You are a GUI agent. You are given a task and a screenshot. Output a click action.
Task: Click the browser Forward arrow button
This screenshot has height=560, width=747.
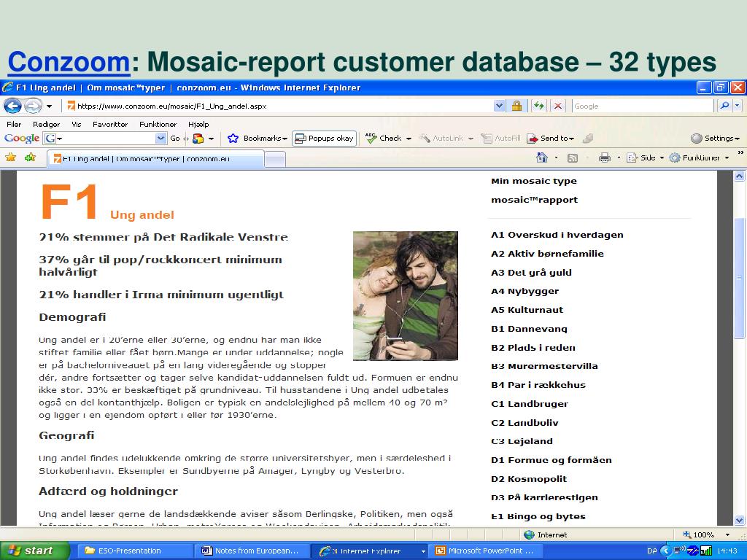click(33, 106)
